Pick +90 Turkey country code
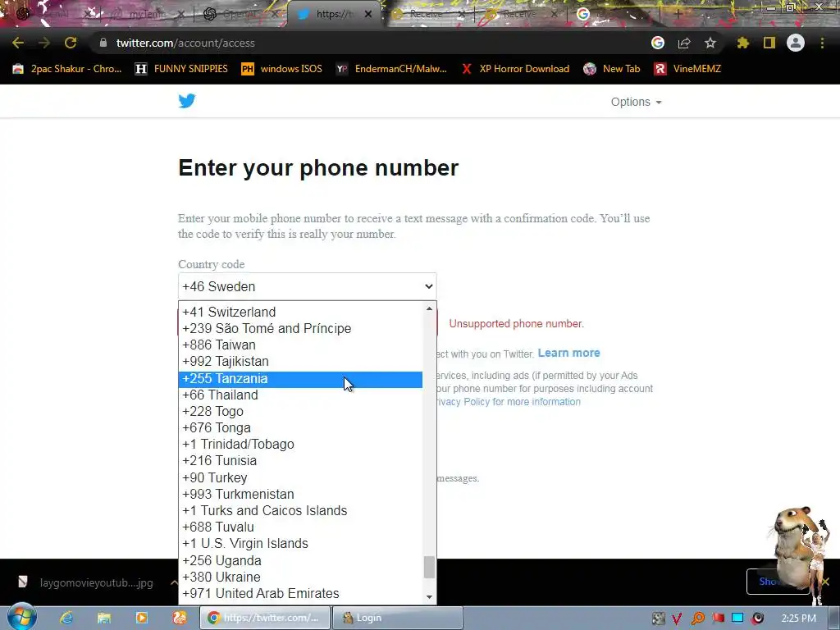This screenshot has height=630, width=840. (x=300, y=478)
